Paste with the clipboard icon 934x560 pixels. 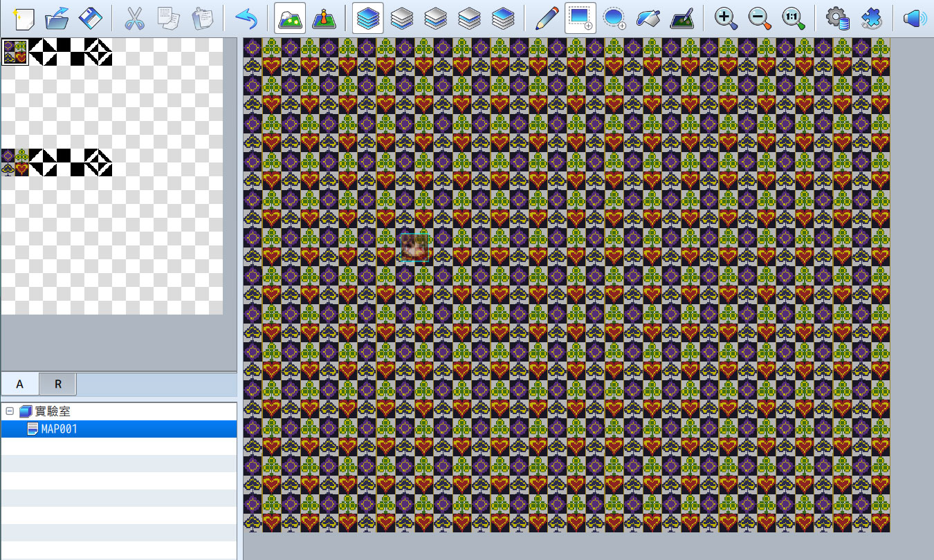(202, 19)
